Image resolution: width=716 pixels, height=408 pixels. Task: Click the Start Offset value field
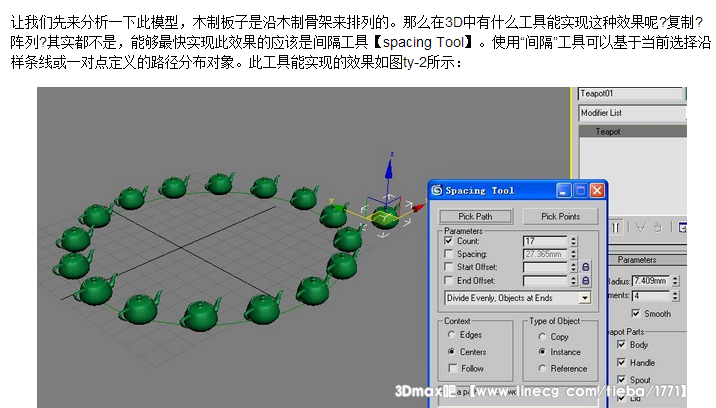pos(545,267)
